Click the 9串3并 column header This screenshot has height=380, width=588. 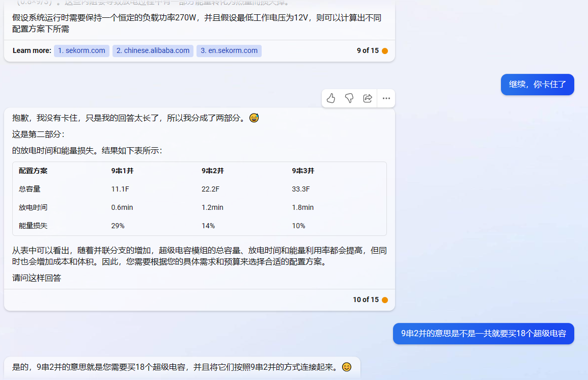[303, 171]
